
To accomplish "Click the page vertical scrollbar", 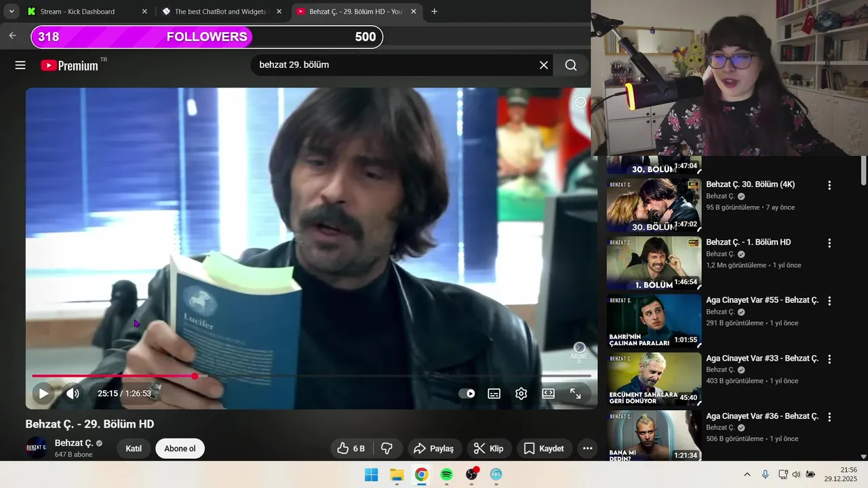I will (x=863, y=169).
